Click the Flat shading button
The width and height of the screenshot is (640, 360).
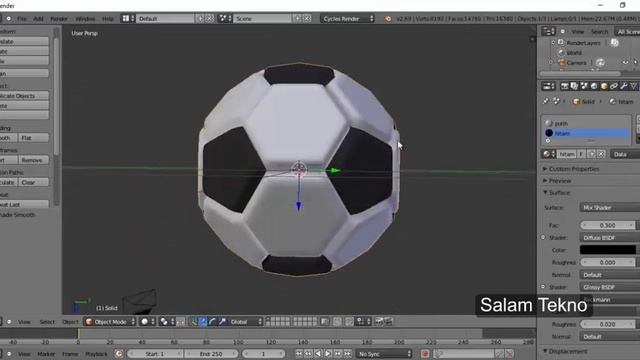click(x=33, y=138)
